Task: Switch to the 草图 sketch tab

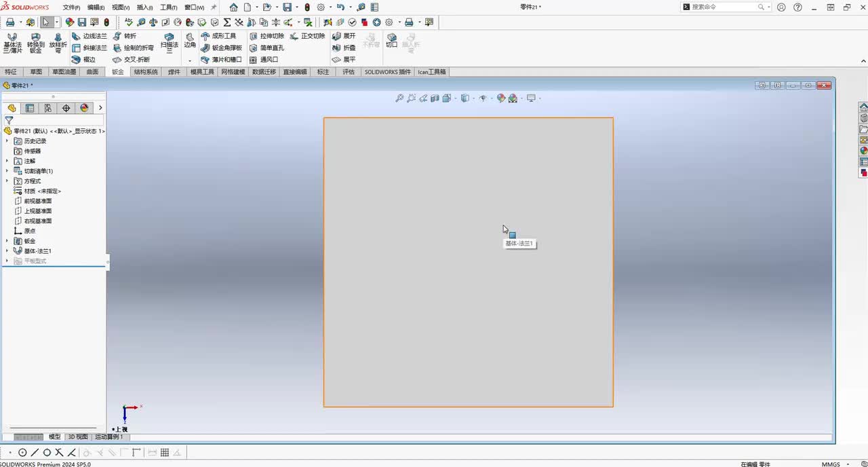Action: point(36,72)
